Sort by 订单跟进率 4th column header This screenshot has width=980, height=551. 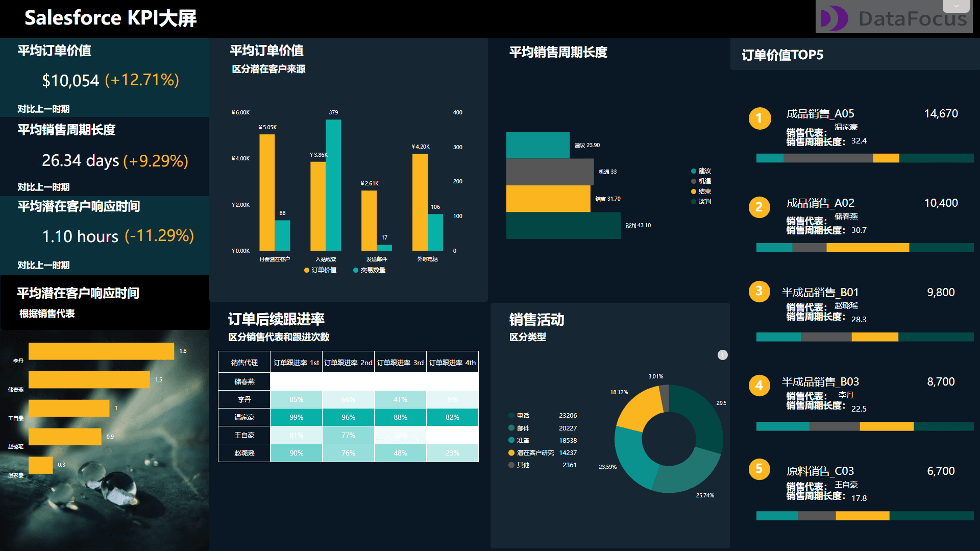[452, 363]
